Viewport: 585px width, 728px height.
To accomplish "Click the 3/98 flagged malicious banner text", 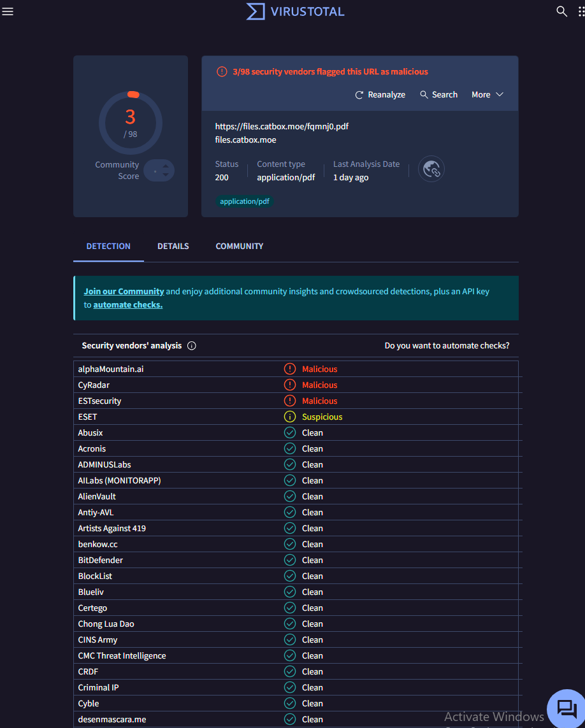I will pos(330,71).
